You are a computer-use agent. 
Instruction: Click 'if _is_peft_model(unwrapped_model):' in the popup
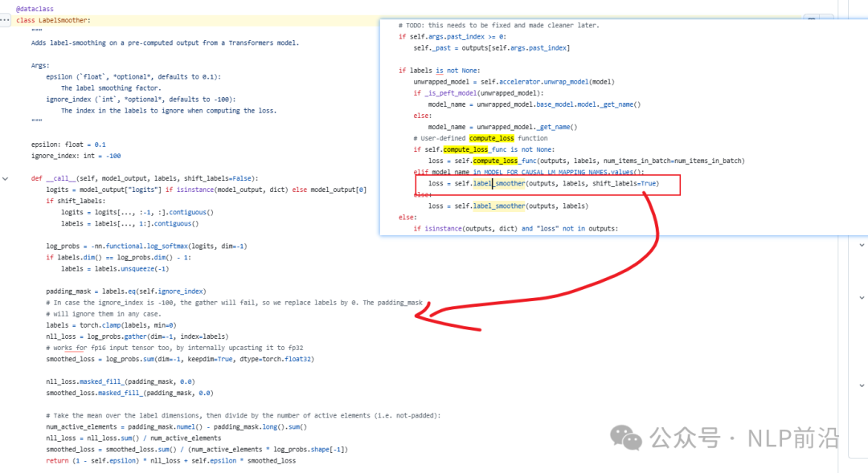point(478,93)
